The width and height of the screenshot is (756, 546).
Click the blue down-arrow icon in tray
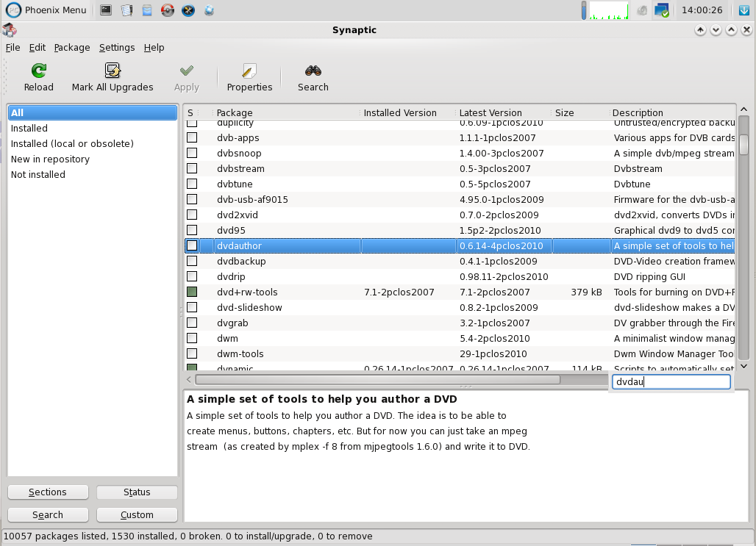click(x=744, y=10)
